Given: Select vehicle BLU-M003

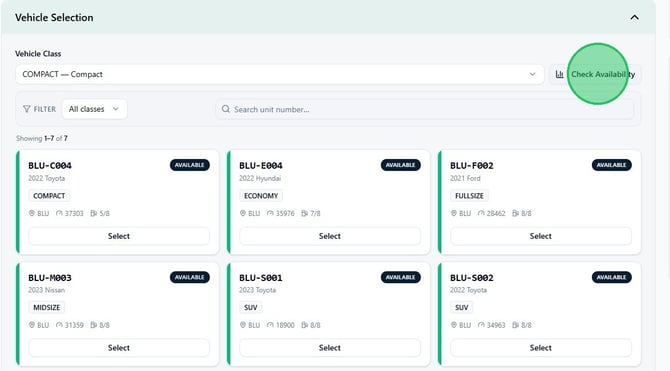Looking at the screenshot, I should click(119, 348).
